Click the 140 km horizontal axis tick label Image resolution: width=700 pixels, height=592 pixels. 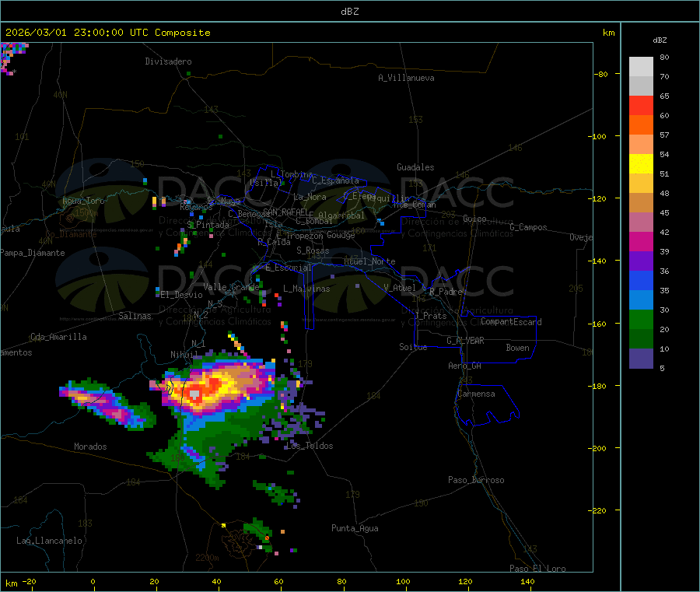527,582
